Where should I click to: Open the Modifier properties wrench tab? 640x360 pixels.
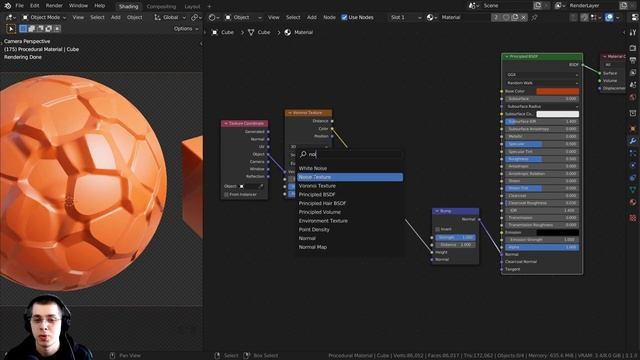633,141
